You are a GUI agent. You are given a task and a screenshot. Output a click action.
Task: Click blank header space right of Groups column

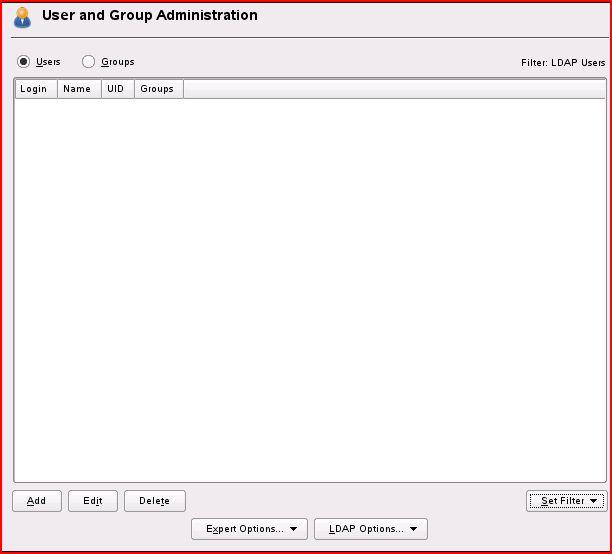(394, 89)
